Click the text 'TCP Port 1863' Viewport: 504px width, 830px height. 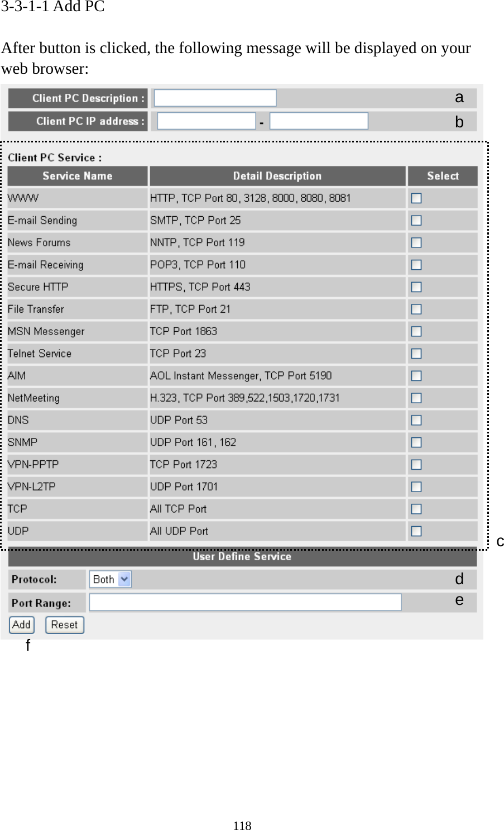(184, 331)
